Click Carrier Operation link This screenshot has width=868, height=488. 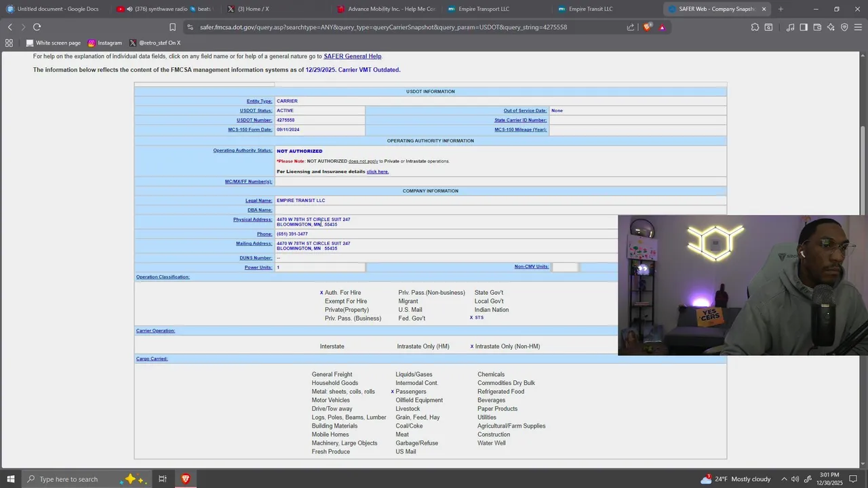click(155, 331)
